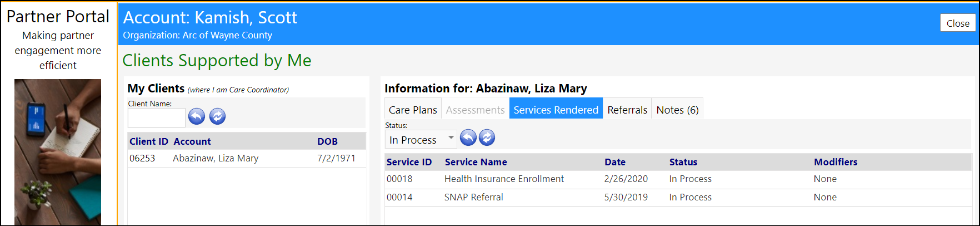Go to the Notes (6) tab
The width and height of the screenshot is (980, 226).
pos(677,110)
